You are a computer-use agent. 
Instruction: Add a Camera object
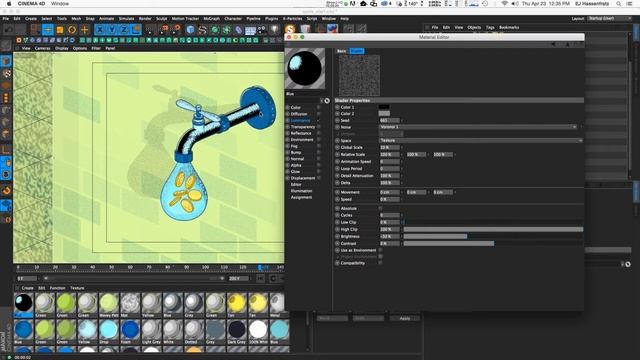[262, 29]
